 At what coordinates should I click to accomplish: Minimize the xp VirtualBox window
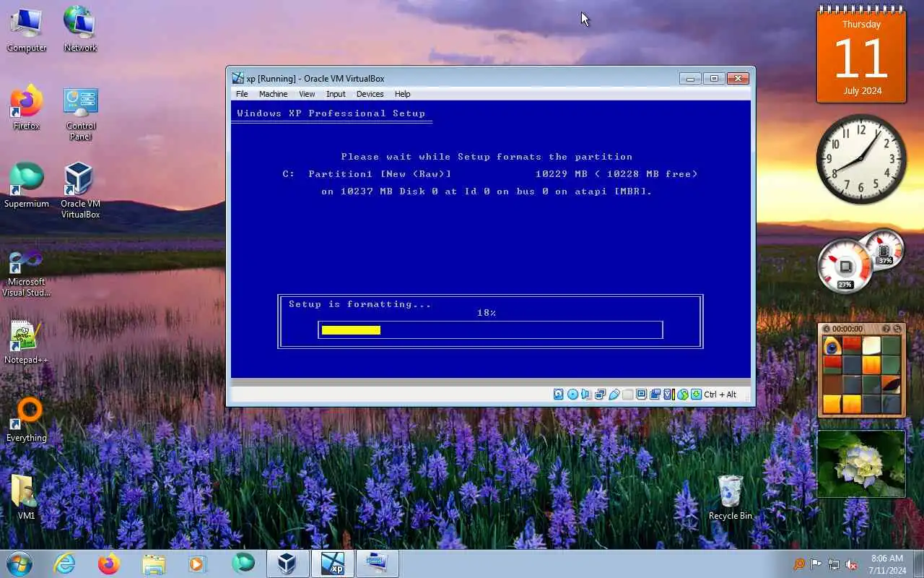click(x=690, y=78)
